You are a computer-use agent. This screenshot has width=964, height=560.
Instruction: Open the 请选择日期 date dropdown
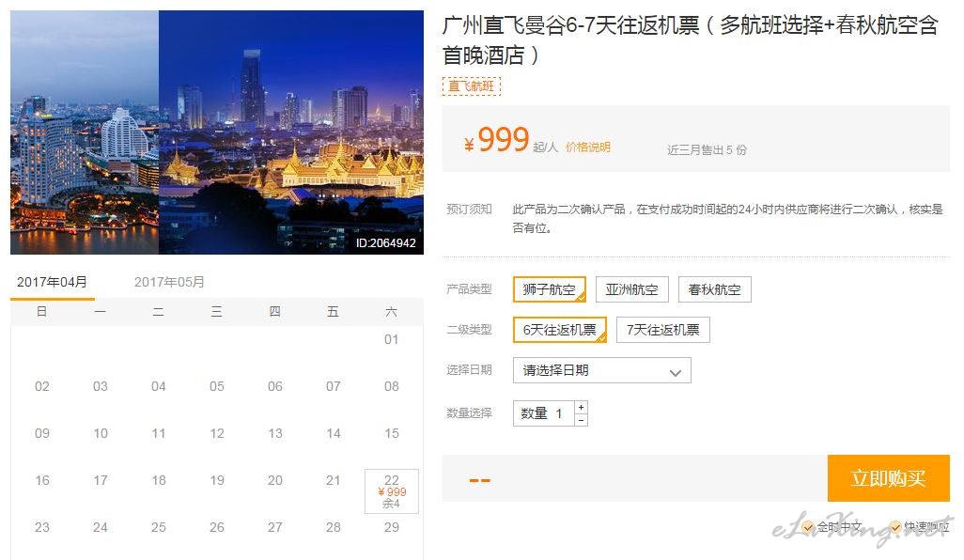[x=601, y=370]
